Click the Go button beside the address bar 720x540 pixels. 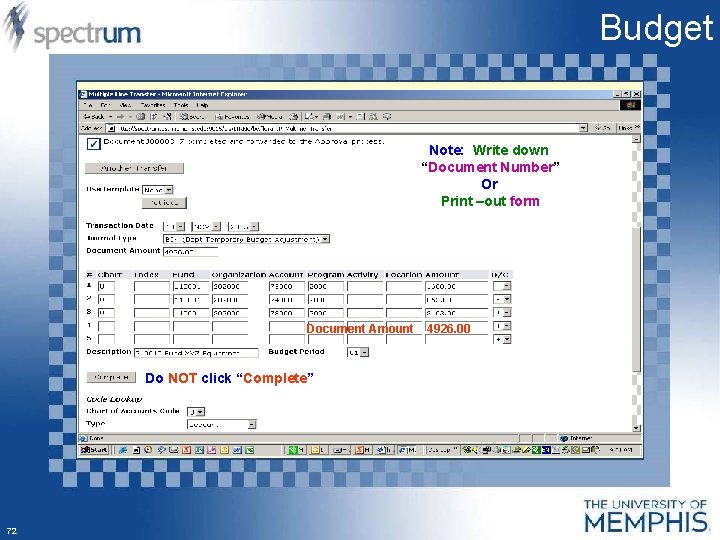pos(602,128)
